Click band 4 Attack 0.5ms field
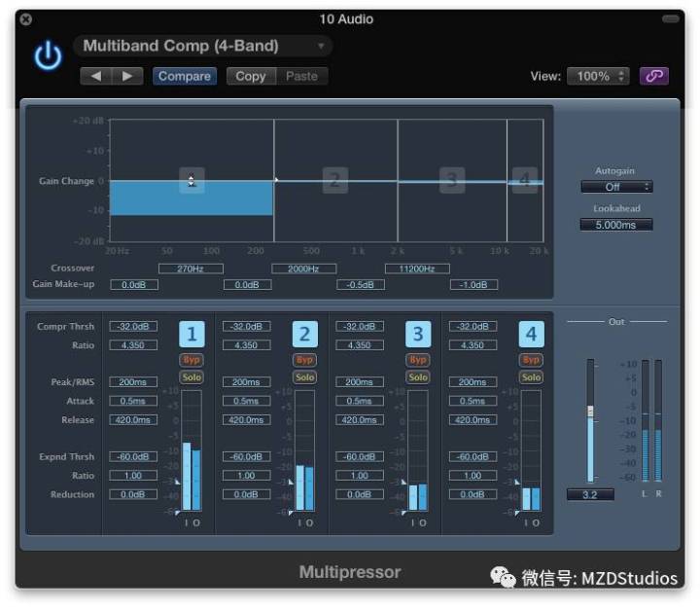The image size is (700, 609). [472, 401]
